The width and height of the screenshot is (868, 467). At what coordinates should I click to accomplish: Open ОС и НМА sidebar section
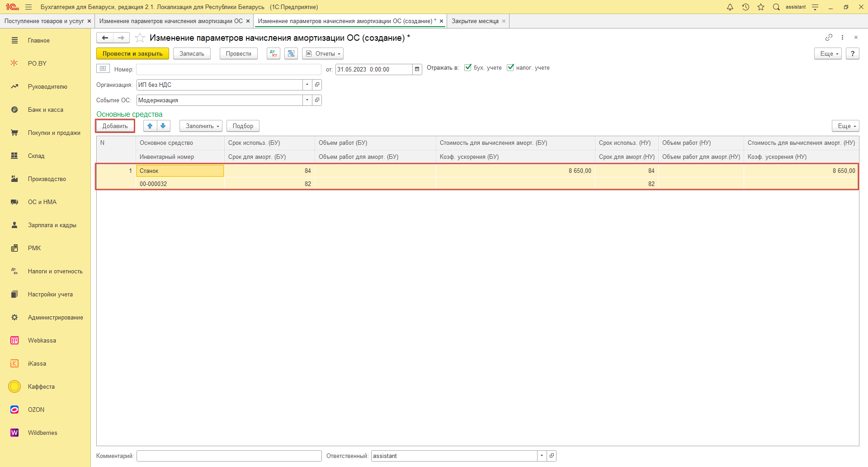point(42,202)
